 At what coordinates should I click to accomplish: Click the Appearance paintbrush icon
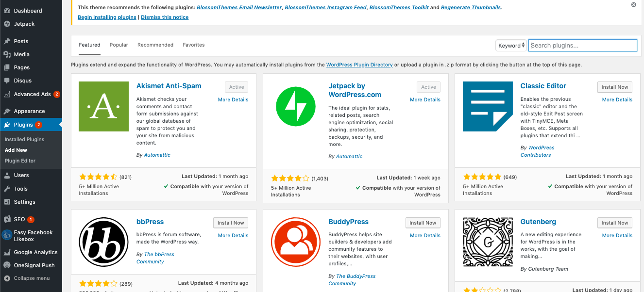7,111
